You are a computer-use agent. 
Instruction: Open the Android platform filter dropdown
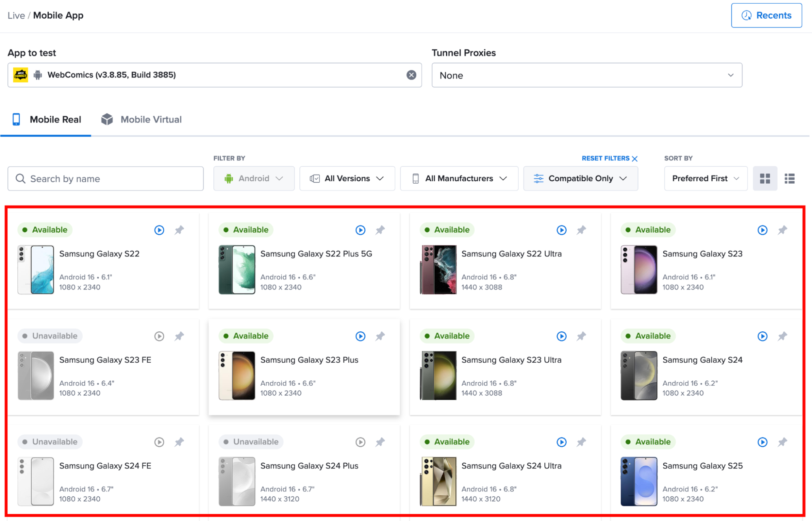tap(254, 179)
